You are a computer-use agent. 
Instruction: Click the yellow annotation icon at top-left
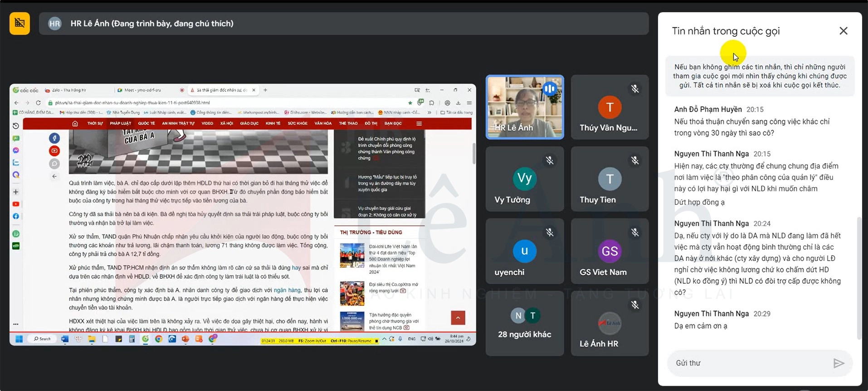20,24
